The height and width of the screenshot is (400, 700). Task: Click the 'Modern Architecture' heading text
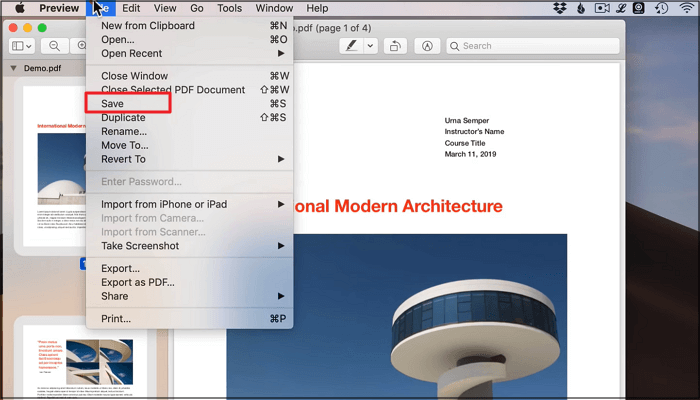[x=418, y=206]
